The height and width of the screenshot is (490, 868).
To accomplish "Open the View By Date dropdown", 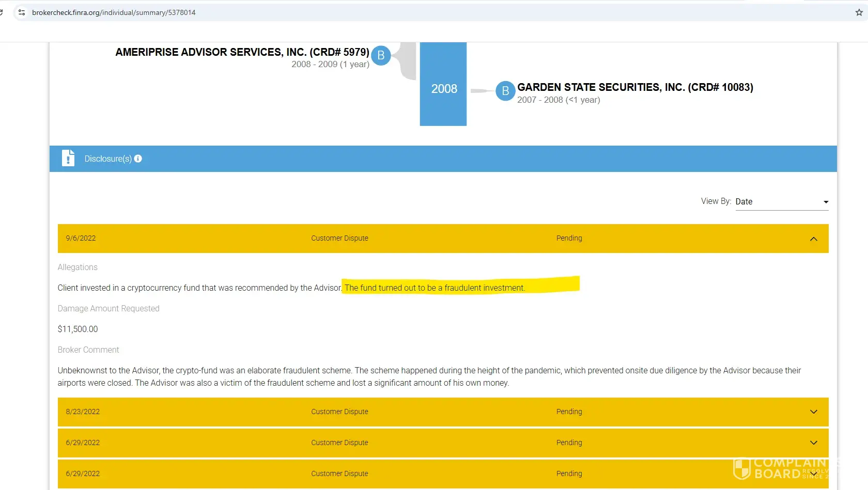I will (782, 202).
